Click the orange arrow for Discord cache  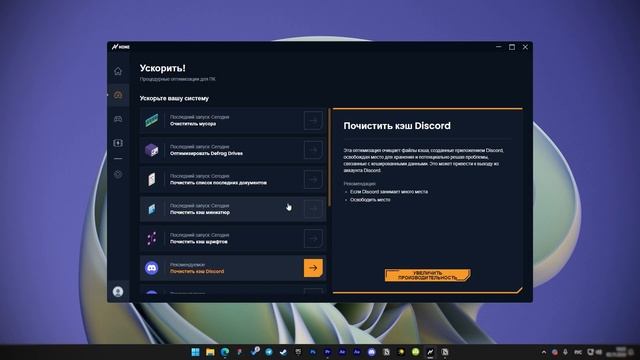[x=313, y=268]
